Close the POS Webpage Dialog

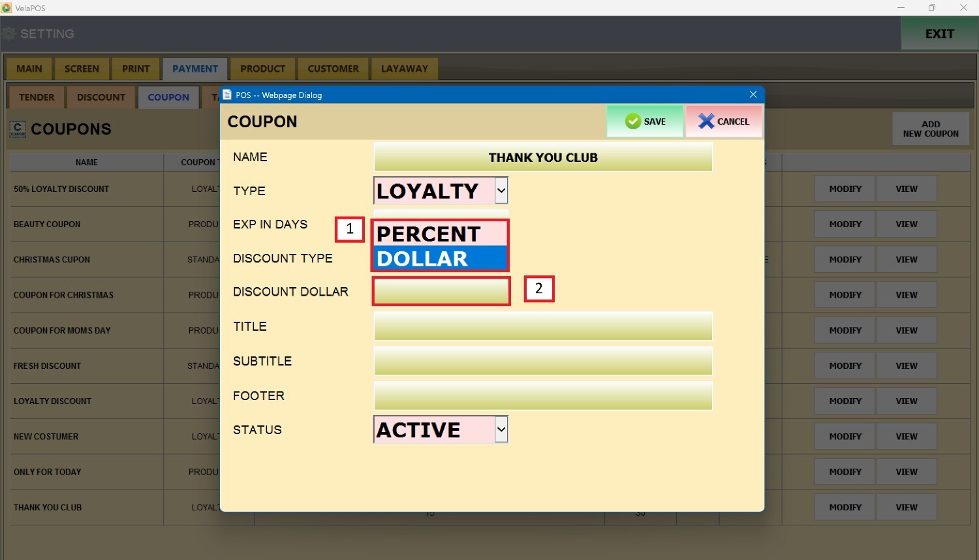(x=753, y=95)
